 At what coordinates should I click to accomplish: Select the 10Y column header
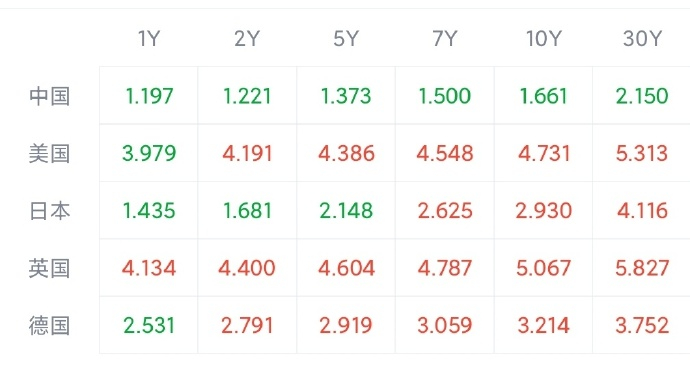544,39
